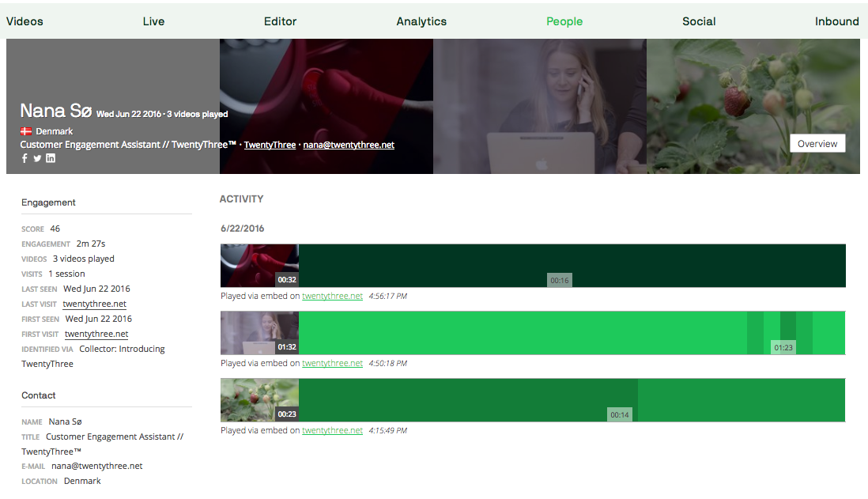The height and width of the screenshot is (499, 868).
Task: Open Nana Sø's Twitter profile icon
Action: click(x=37, y=158)
